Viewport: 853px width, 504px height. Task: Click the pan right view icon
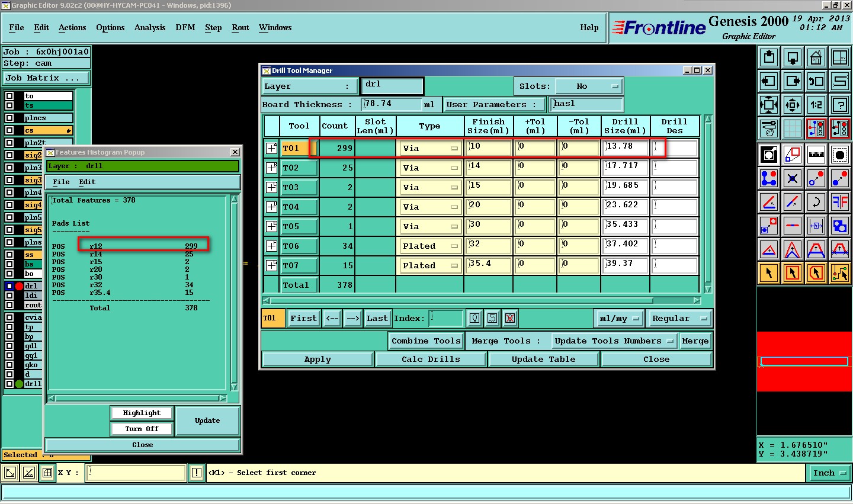point(793,81)
